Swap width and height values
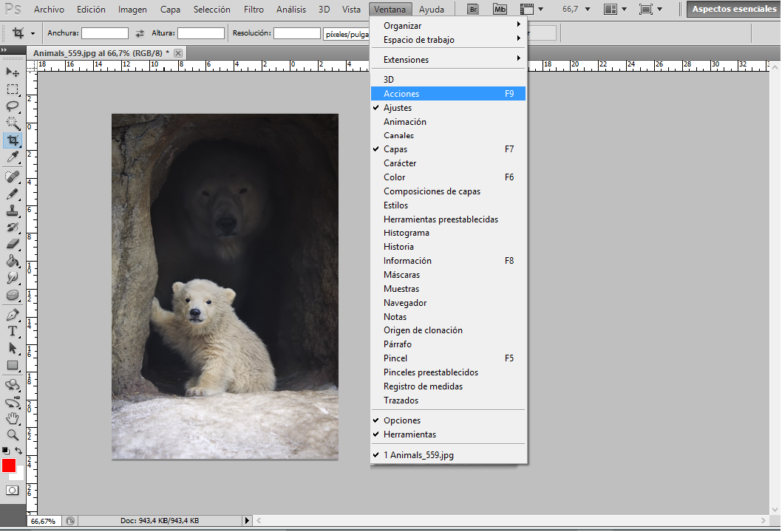Viewport: 782px width, 532px height. coord(140,33)
